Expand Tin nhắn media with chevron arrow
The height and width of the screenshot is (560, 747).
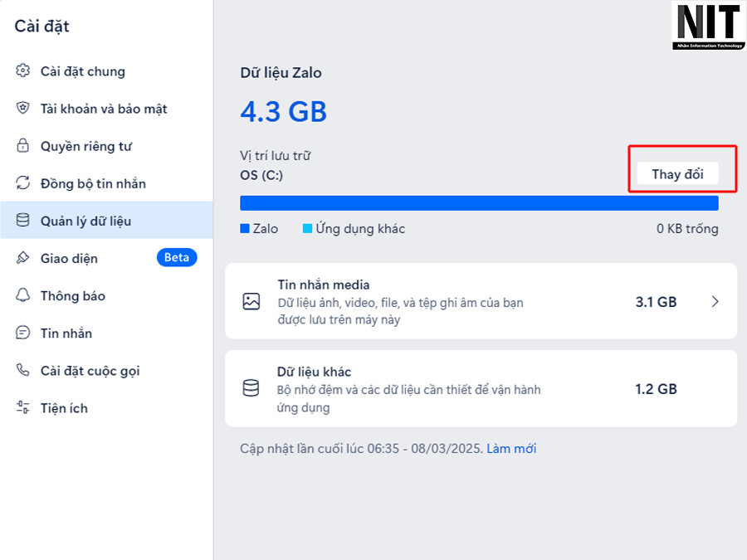[x=715, y=301]
